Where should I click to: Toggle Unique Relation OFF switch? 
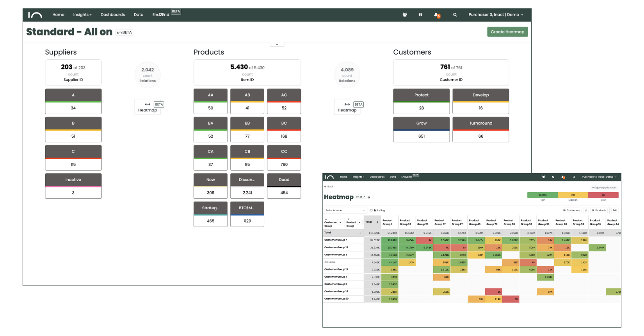(x=604, y=187)
